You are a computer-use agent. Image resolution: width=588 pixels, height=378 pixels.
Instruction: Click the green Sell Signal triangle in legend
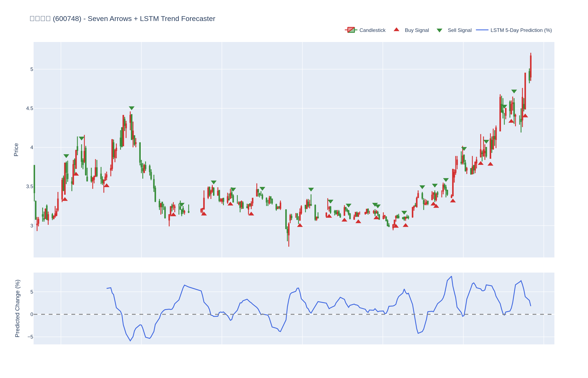click(439, 30)
